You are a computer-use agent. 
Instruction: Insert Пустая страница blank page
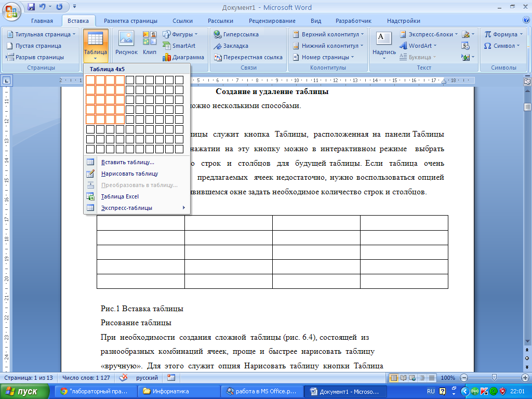34,46
